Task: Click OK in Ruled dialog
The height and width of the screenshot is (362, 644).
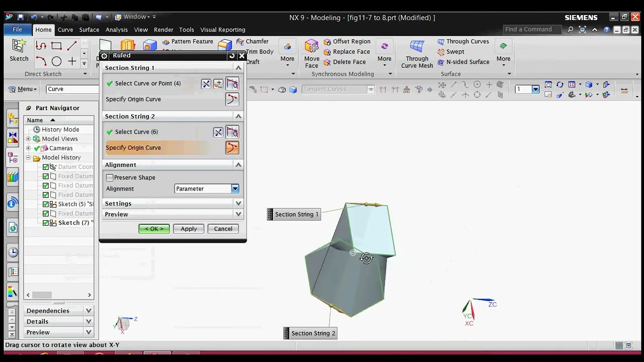Action: [x=154, y=229]
